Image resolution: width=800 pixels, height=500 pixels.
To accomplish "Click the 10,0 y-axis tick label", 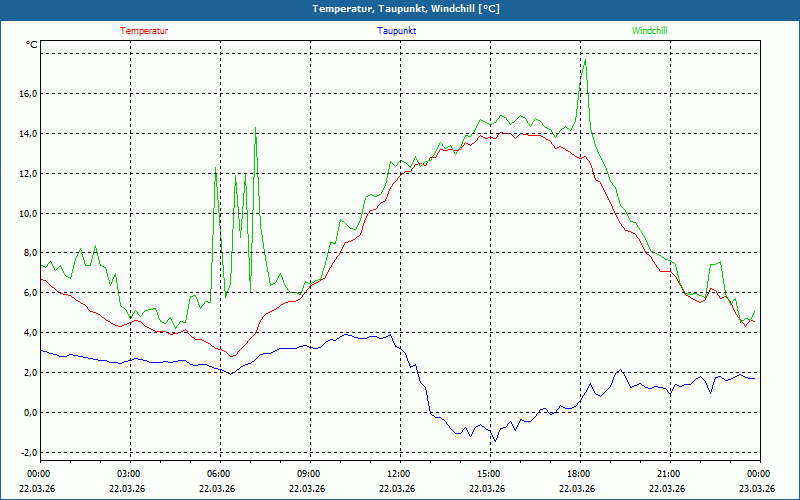I will [x=27, y=213].
